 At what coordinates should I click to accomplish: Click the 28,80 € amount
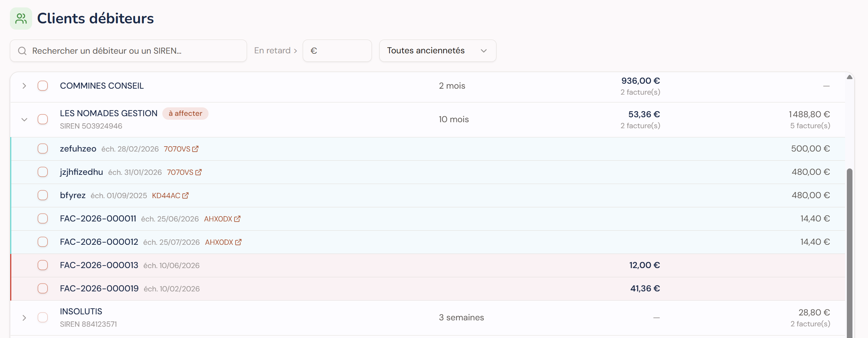(814, 313)
